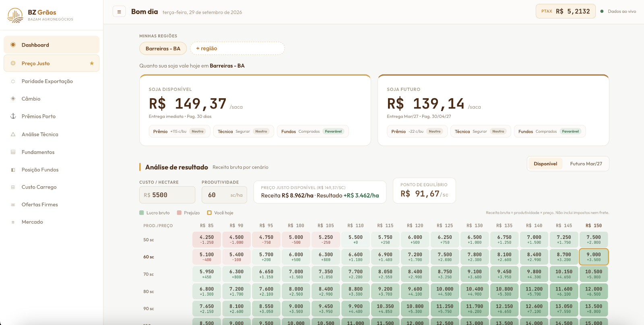
Task: Click the Prêmios Porto anchor icon
Action: click(x=13, y=116)
